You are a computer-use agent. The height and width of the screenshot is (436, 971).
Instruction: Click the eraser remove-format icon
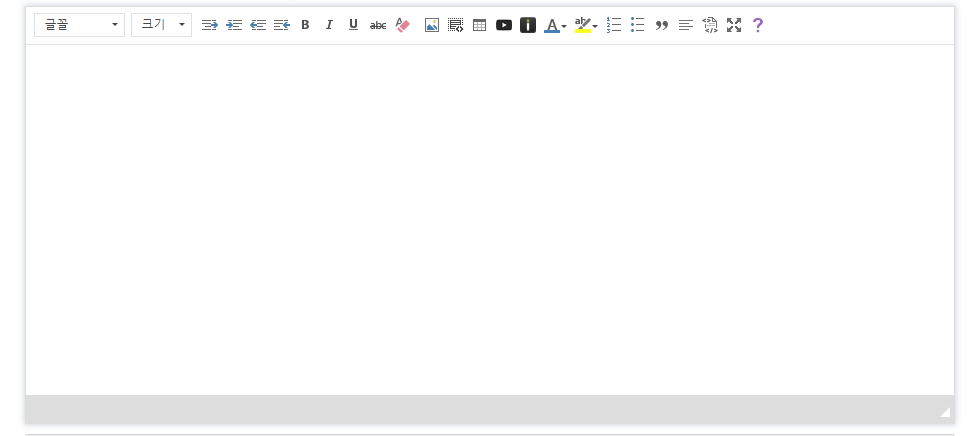point(403,25)
